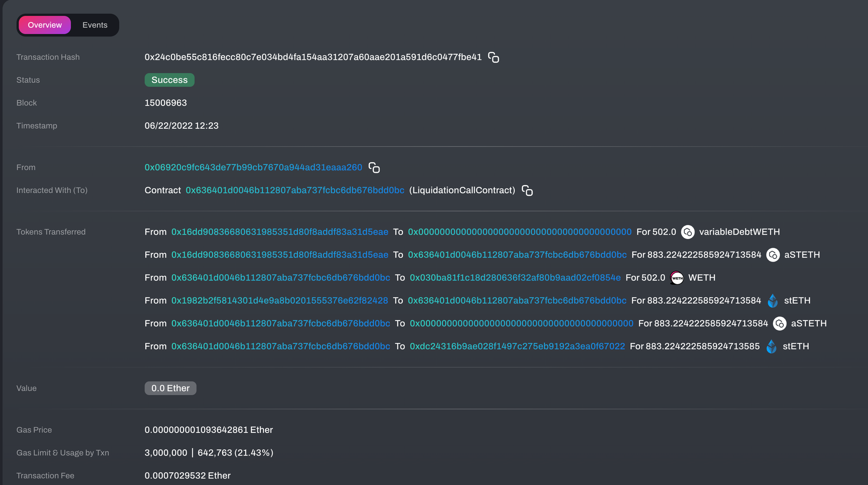Open sender address 0x06920c9f...eaaa260
The width and height of the screenshot is (868, 485).
[253, 167]
